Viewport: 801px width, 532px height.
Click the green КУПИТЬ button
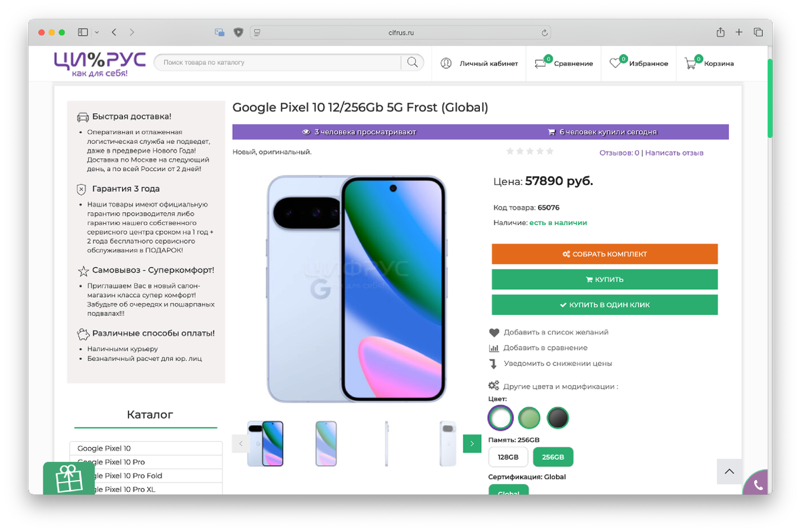605,279
